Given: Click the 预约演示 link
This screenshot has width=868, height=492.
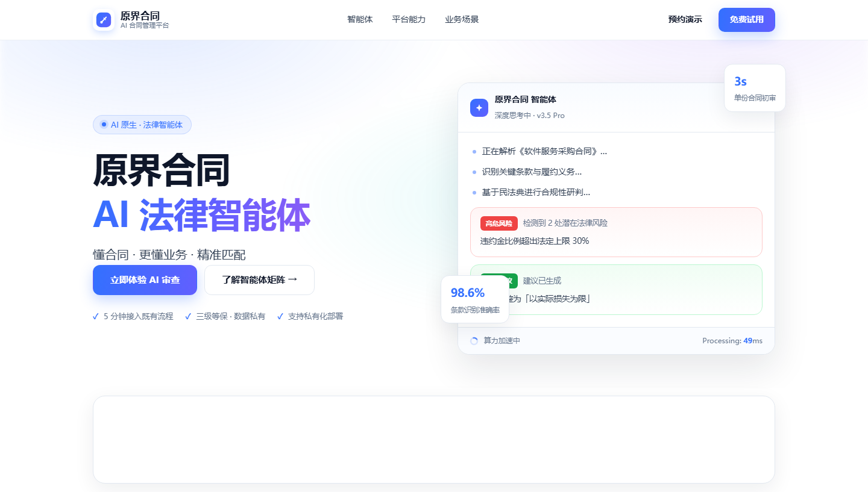Looking at the screenshot, I should [685, 19].
